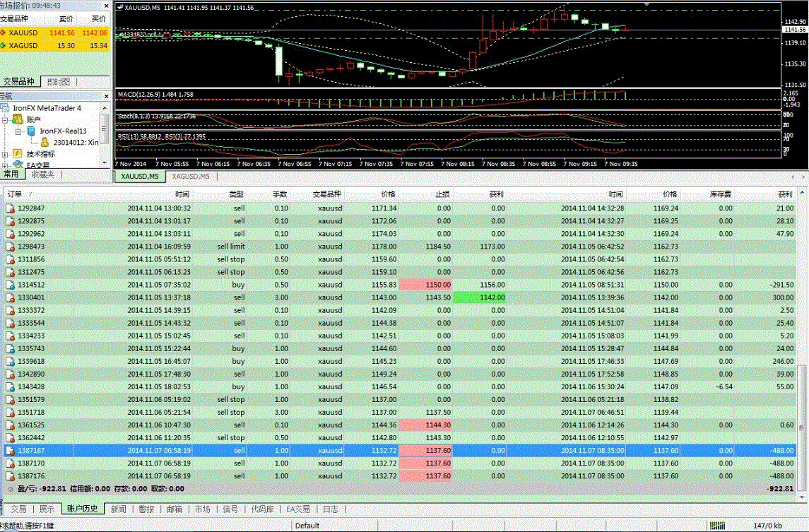
Task: Sort history by the 手数 column header
Action: [268, 194]
